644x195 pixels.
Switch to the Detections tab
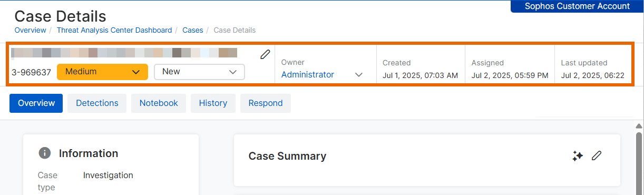coord(97,103)
